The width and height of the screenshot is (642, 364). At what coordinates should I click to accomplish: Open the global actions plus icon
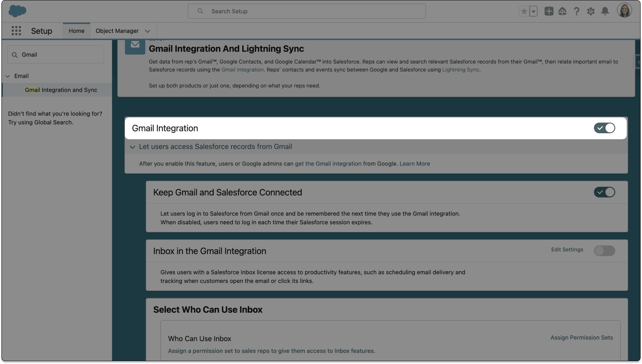[x=549, y=11]
